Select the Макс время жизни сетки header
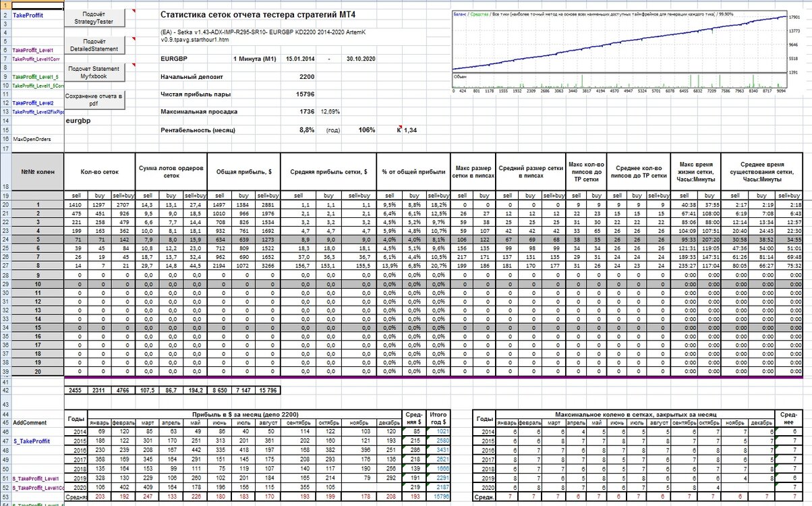Image resolution: width=812 pixels, height=506 pixels. click(695, 171)
